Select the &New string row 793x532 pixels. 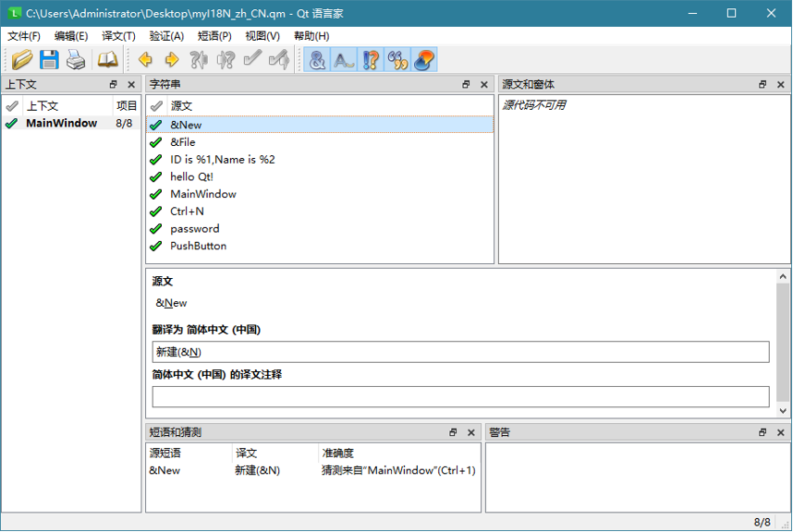(320, 125)
